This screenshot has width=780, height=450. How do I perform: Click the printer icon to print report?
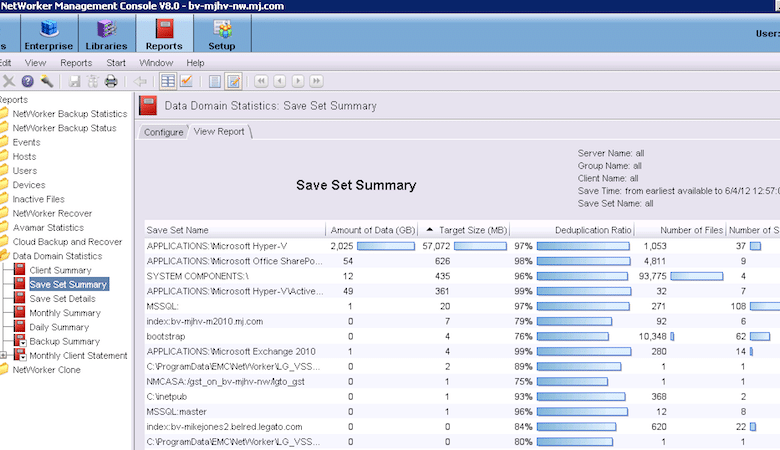[111, 81]
